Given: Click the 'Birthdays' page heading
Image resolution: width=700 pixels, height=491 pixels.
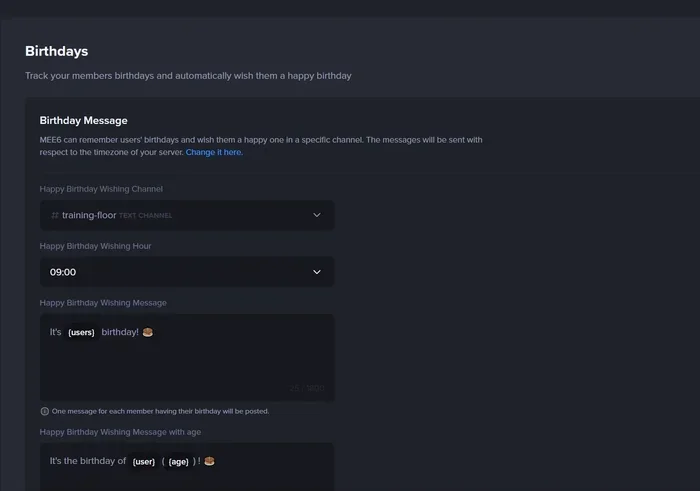Looking at the screenshot, I should [x=57, y=51].
